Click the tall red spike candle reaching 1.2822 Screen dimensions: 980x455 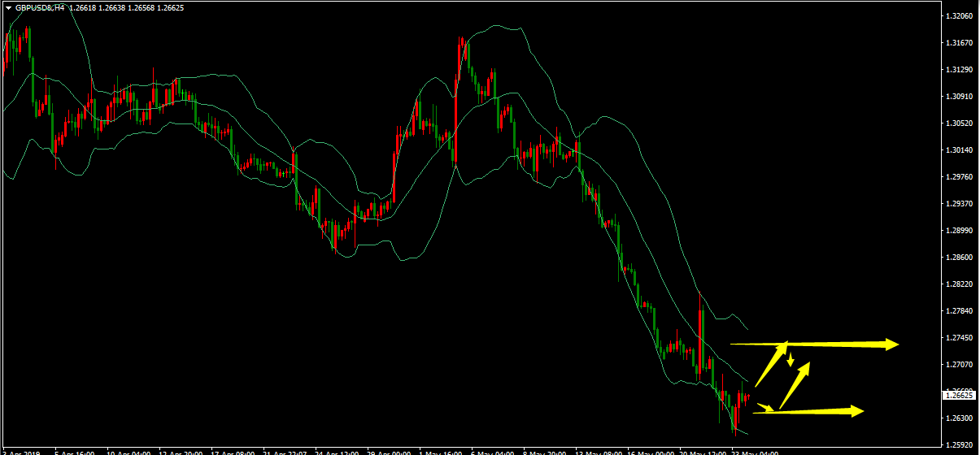pyautogui.click(x=699, y=325)
